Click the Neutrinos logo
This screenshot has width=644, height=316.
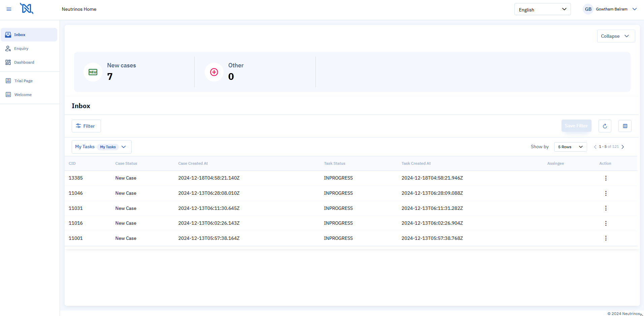click(x=27, y=8)
